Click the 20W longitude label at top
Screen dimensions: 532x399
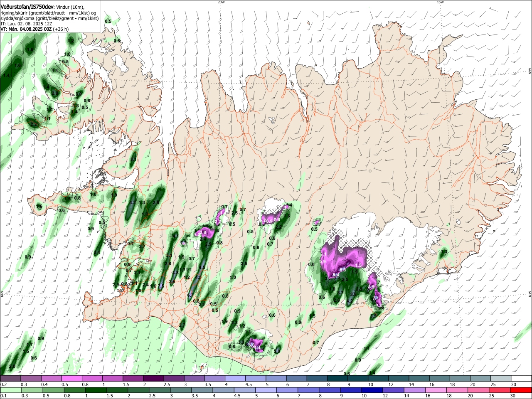pyautogui.click(x=221, y=2)
